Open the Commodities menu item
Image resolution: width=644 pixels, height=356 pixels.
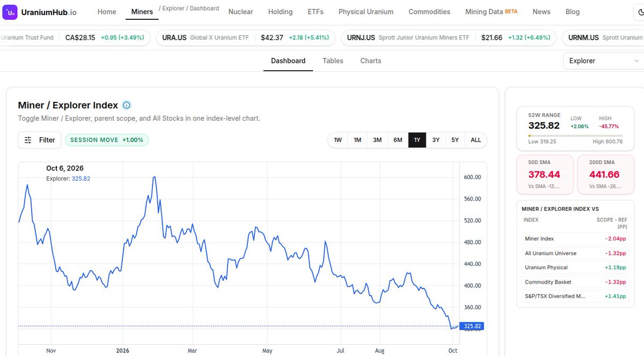click(429, 12)
